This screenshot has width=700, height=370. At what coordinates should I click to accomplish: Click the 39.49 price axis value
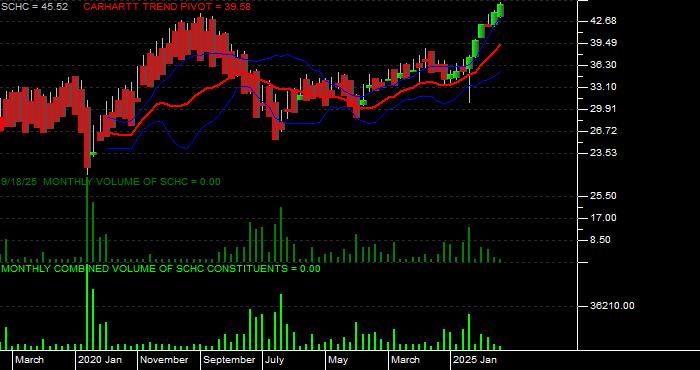pos(604,43)
